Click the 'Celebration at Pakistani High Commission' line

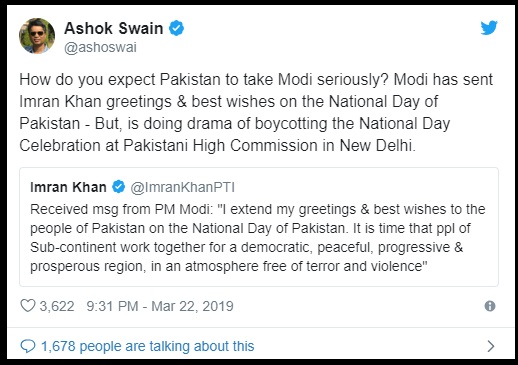click(217, 146)
